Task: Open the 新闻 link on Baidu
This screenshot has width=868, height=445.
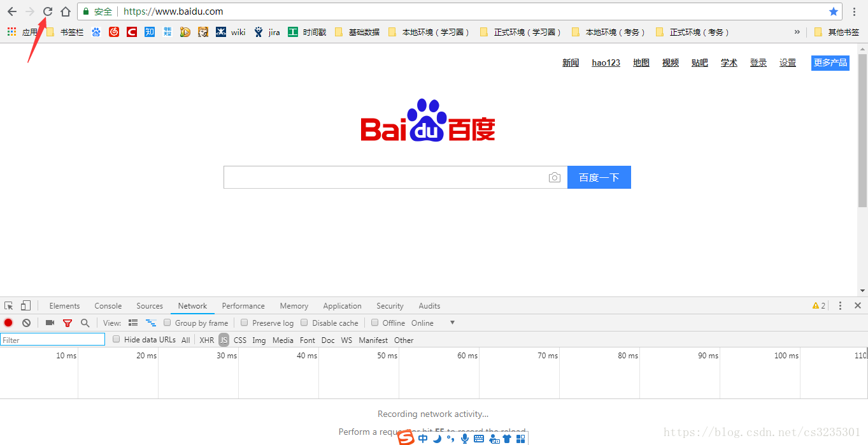Action: click(x=571, y=62)
